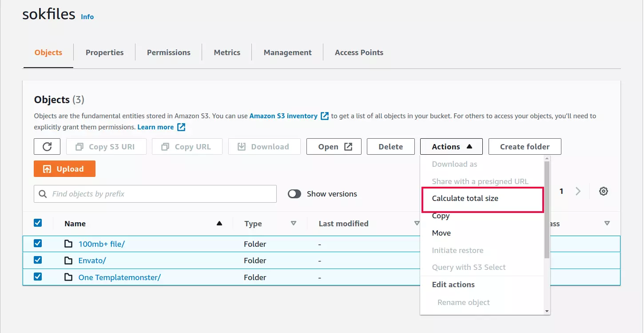This screenshot has width=644, height=333.
Task: Focus the Find objects by prefix field
Action: coord(160,194)
